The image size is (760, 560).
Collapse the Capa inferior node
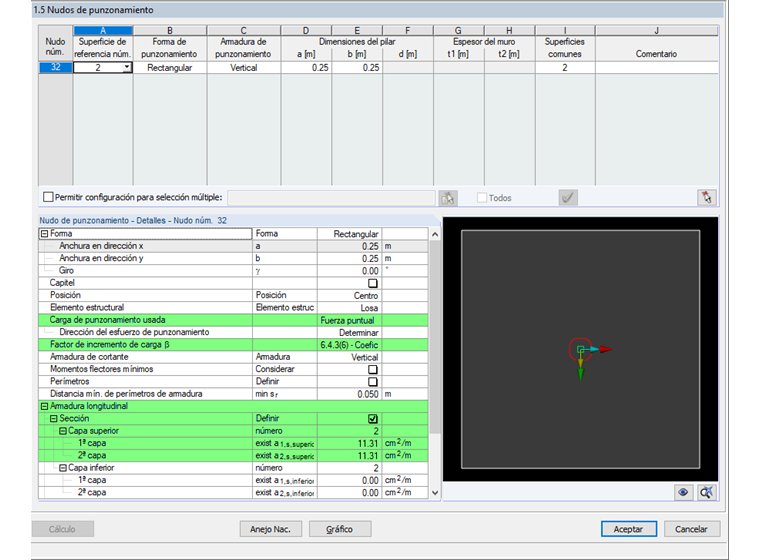coord(63,468)
